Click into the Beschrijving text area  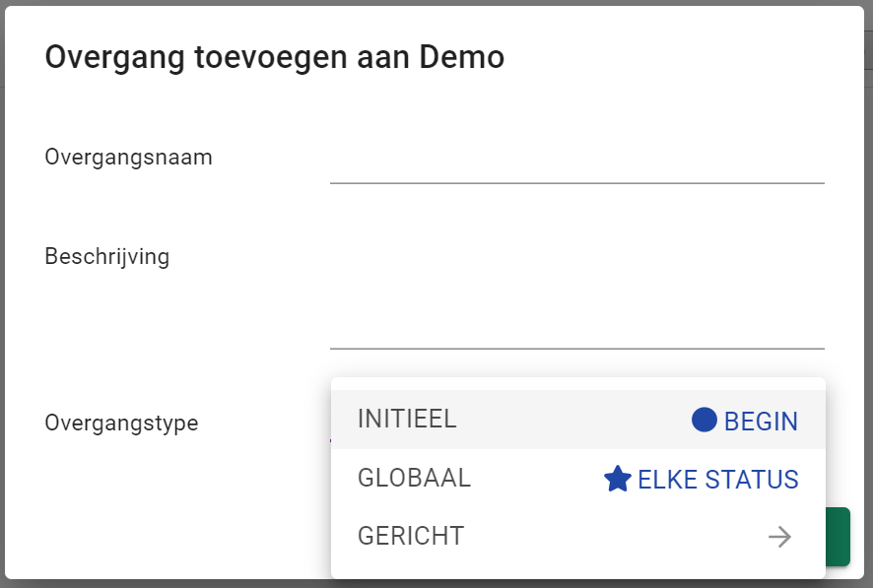click(x=576, y=295)
